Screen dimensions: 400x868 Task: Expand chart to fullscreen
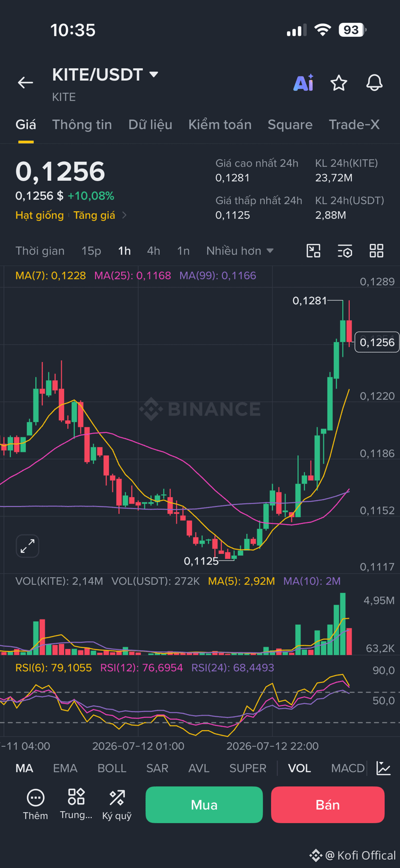pos(28,546)
